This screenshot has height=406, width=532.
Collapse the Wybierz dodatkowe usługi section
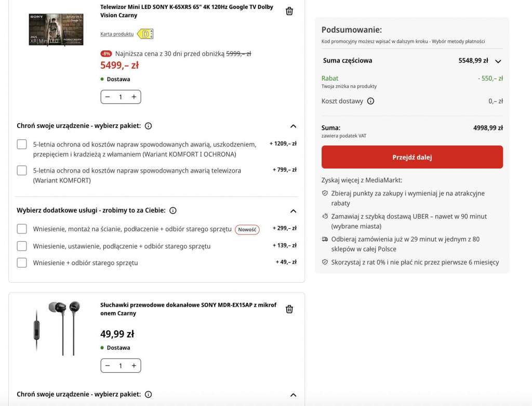coord(293,211)
